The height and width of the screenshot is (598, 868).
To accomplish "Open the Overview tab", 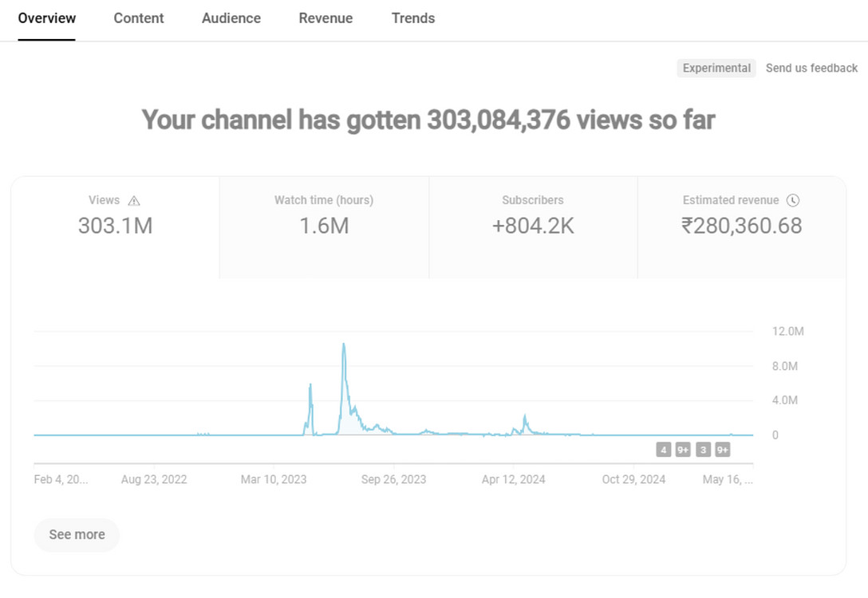I will coord(46,18).
